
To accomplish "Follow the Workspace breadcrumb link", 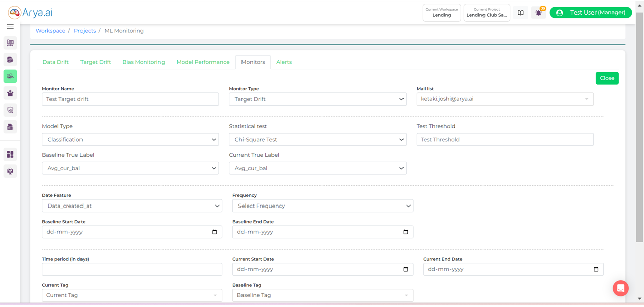I will pos(50,31).
